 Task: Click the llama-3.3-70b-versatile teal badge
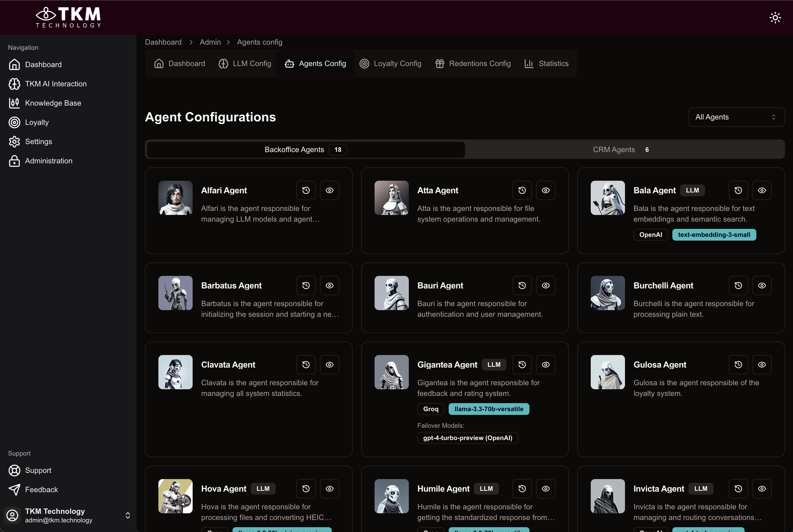(489, 409)
